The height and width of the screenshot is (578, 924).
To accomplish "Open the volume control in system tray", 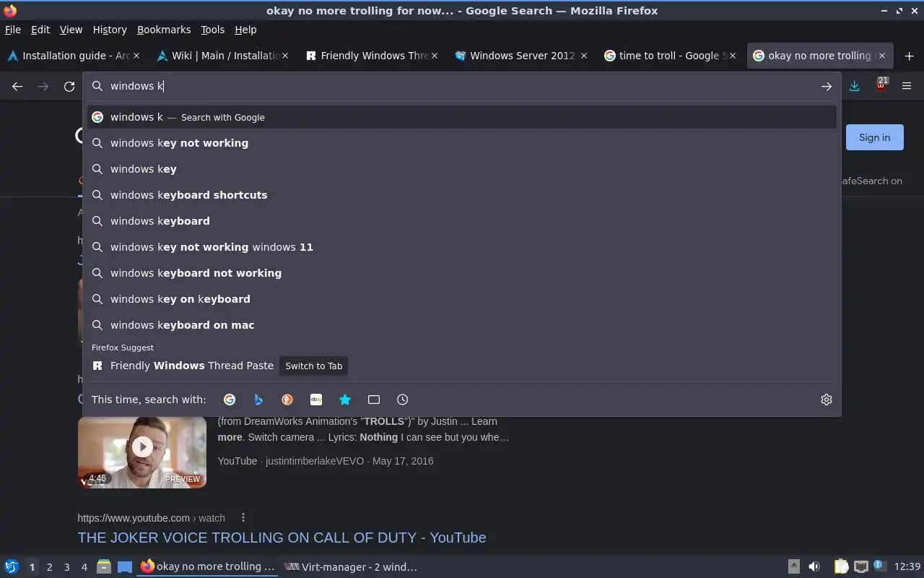I will pos(814,566).
